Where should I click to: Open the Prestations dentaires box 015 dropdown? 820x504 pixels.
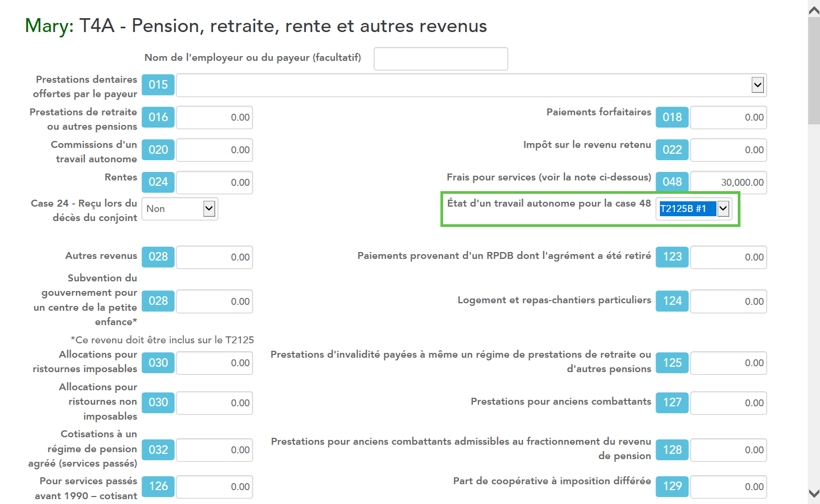[757, 85]
